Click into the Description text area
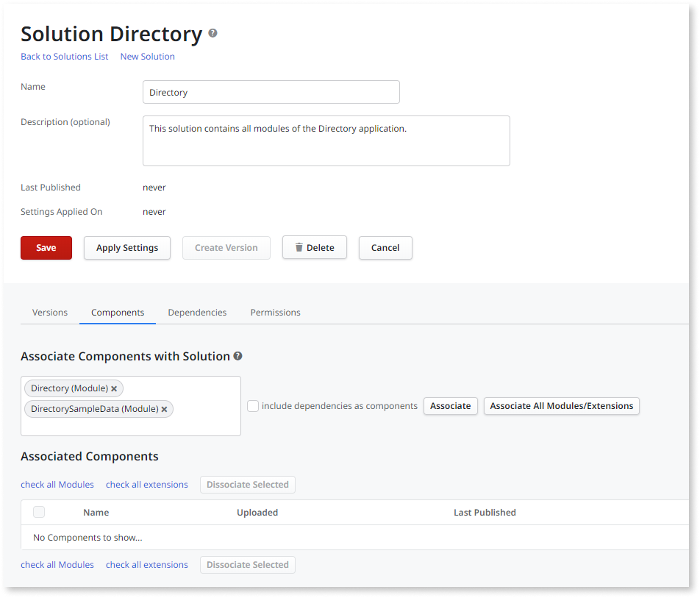The height and width of the screenshot is (598, 700). [x=326, y=140]
